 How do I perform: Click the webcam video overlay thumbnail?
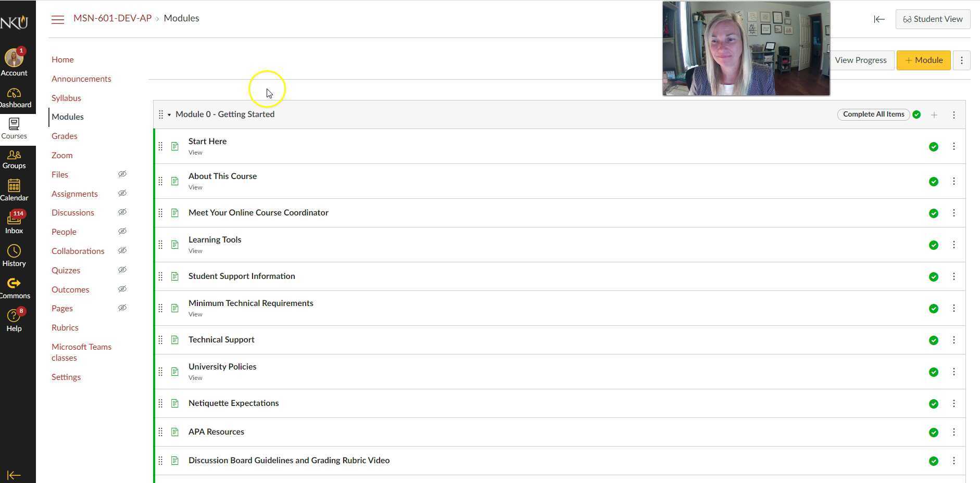click(746, 48)
